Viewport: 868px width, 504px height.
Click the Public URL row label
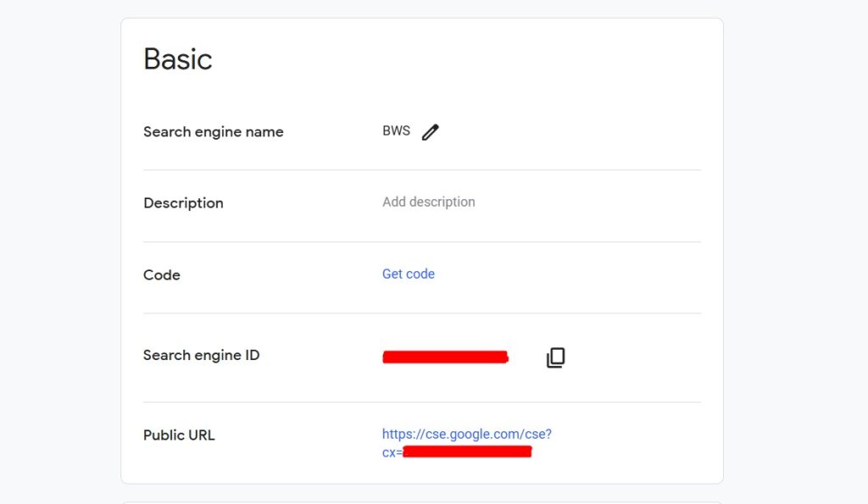179,435
